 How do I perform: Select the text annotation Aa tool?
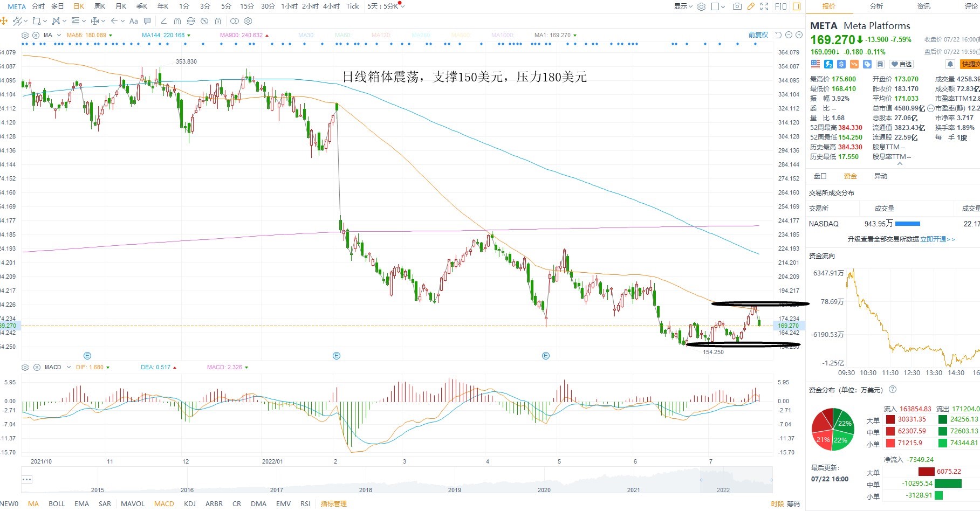pos(134,21)
